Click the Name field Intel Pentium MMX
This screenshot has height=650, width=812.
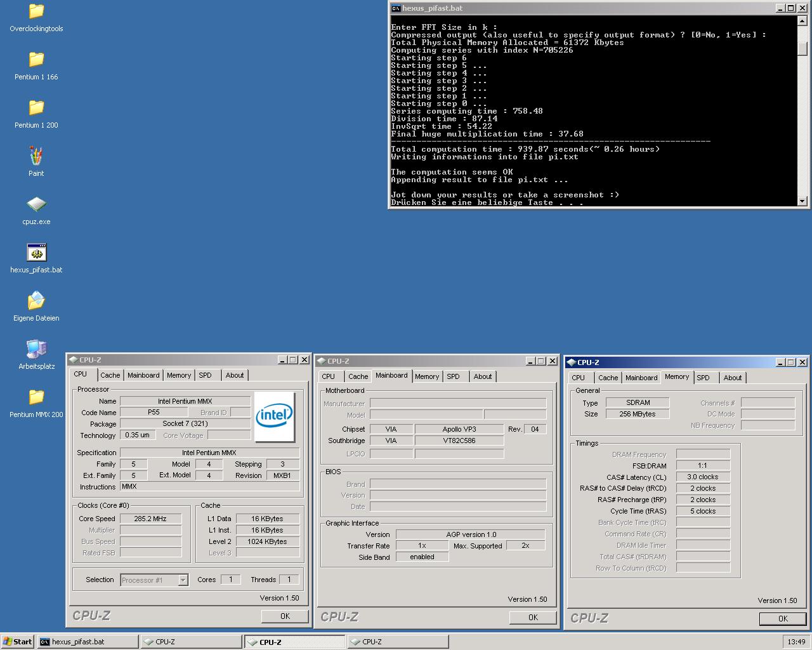coord(185,401)
